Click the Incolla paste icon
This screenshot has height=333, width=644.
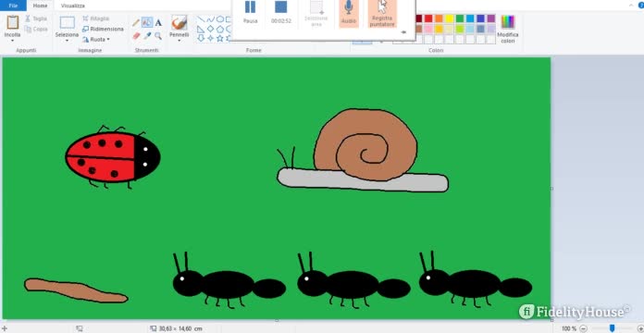click(x=13, y=22)
